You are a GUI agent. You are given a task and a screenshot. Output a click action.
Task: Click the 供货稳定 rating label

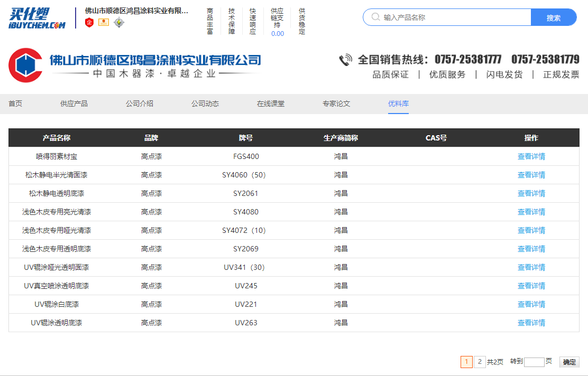pyautogui.click(x=302, y=21)
